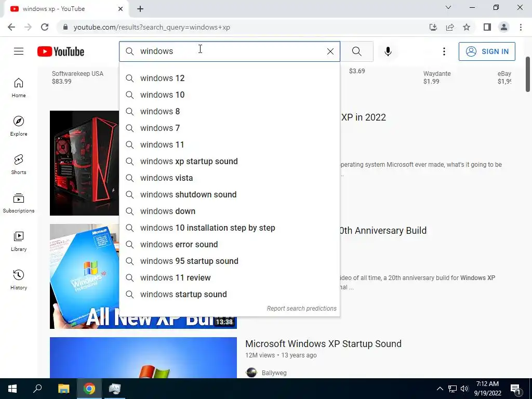Click the page vertical scrollbar thumb
The width and height of the screenshot is (532, 399).
pyautogui.click(x=528, y=74)
